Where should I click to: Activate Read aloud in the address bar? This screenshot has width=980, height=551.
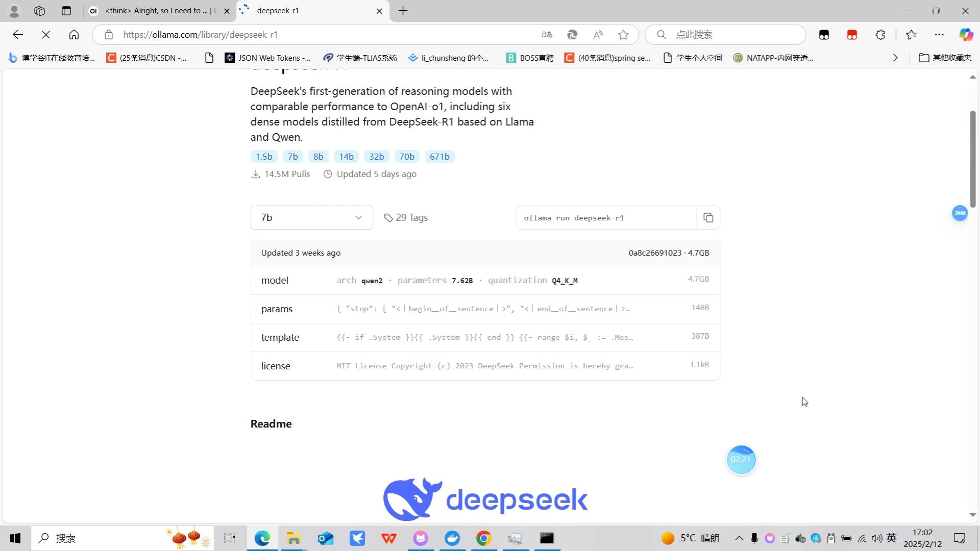[x=597, y=34]
